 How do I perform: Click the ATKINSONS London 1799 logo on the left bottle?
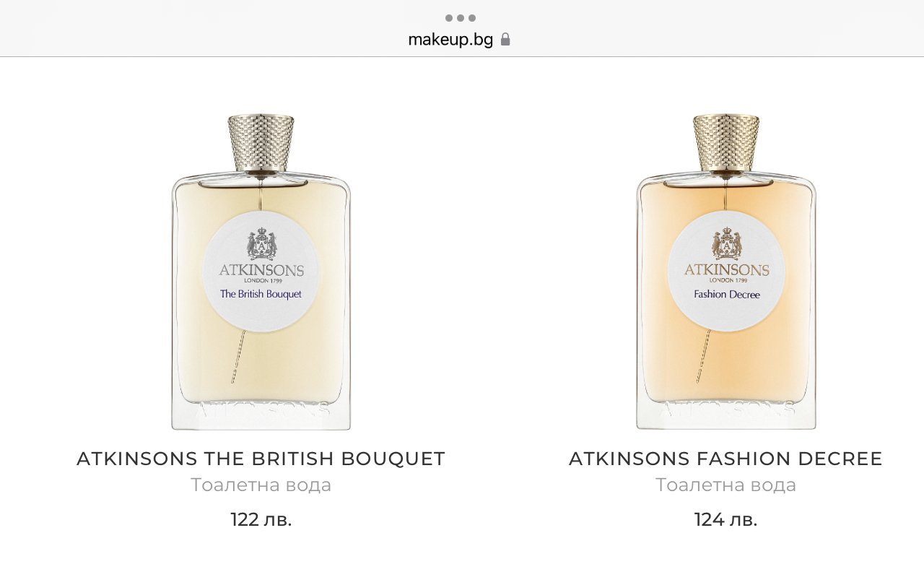261,274
